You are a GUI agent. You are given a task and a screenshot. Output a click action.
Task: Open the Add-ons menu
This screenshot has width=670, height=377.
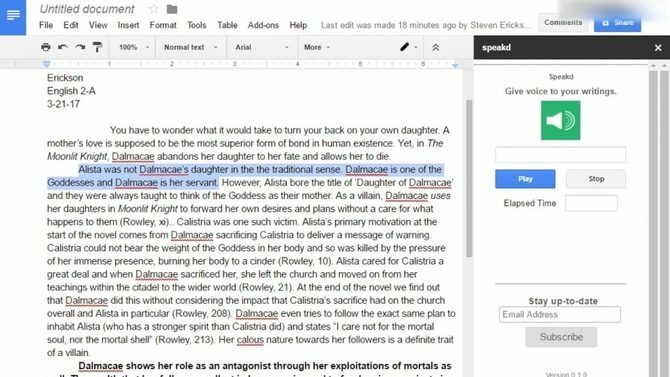[x=263, y=25]
